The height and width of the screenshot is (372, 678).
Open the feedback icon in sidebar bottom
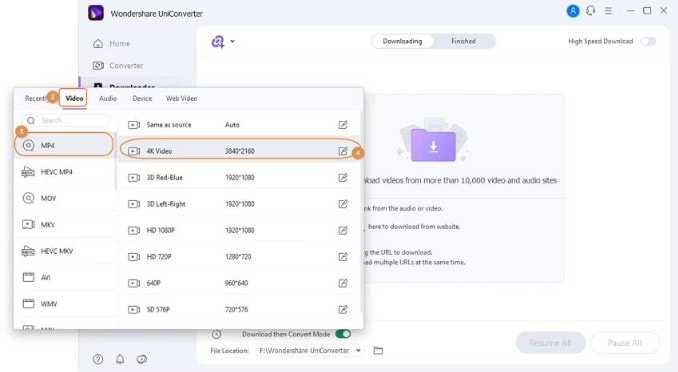pyautogui.click(x=142, y=359)
